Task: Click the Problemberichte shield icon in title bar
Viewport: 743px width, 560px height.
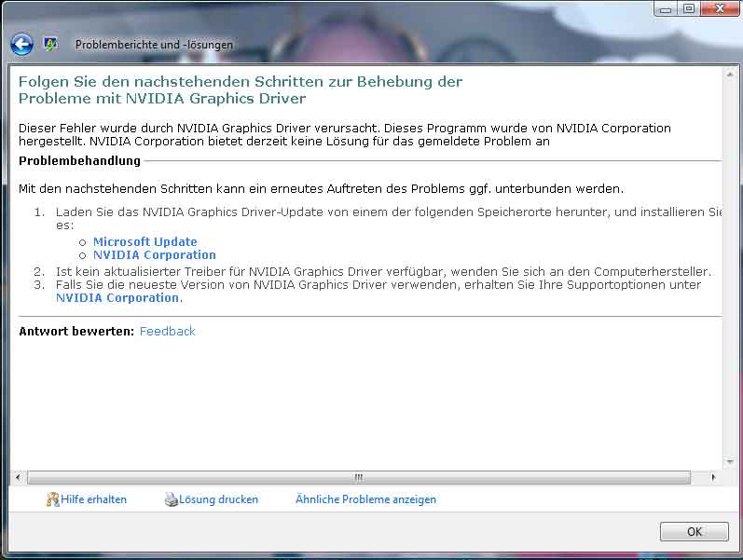Action: (x=50, y=45)
